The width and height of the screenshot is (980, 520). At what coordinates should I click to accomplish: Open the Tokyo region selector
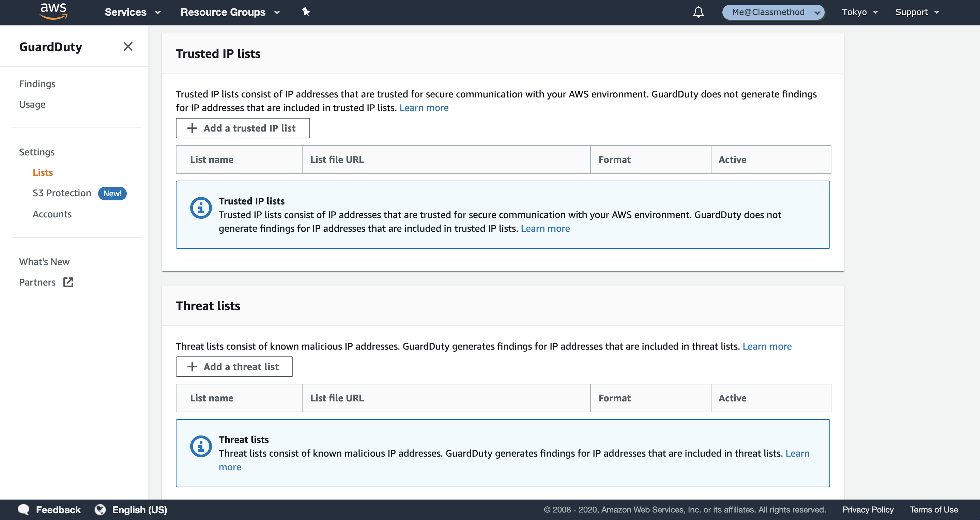(x=859, y=12)
